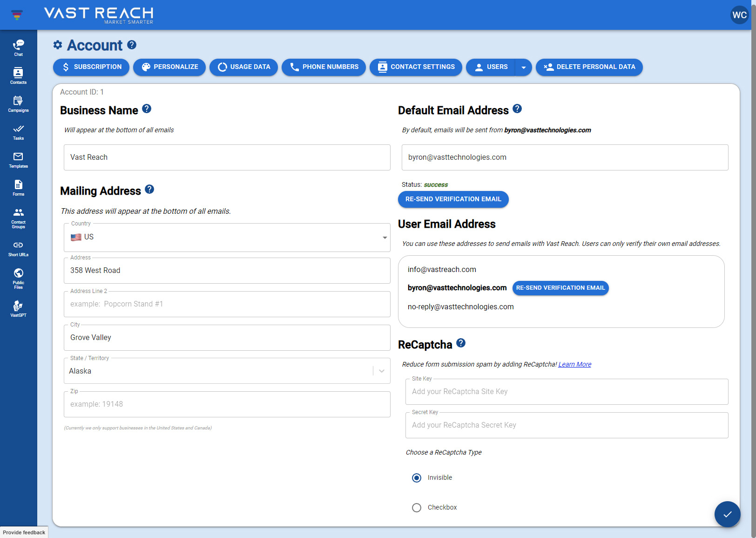Click the Business Name input field
The width and height of the screenshot is (756, 538).
pos(227,157)
